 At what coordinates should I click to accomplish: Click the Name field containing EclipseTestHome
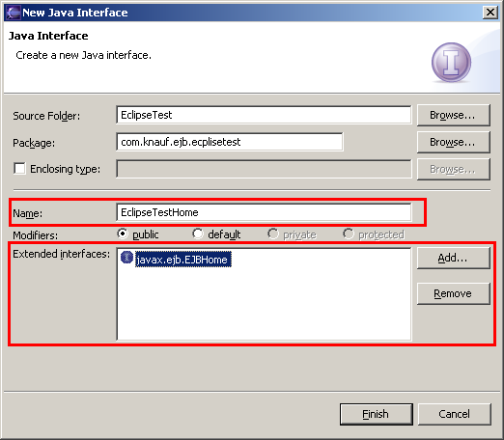pos(264,212)
